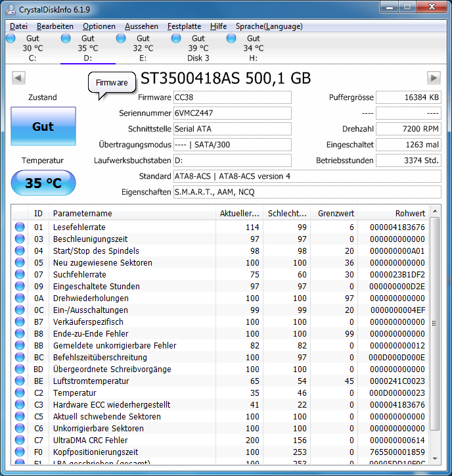
Task: Go to next disk with right arrow
Action: (434, 78)
